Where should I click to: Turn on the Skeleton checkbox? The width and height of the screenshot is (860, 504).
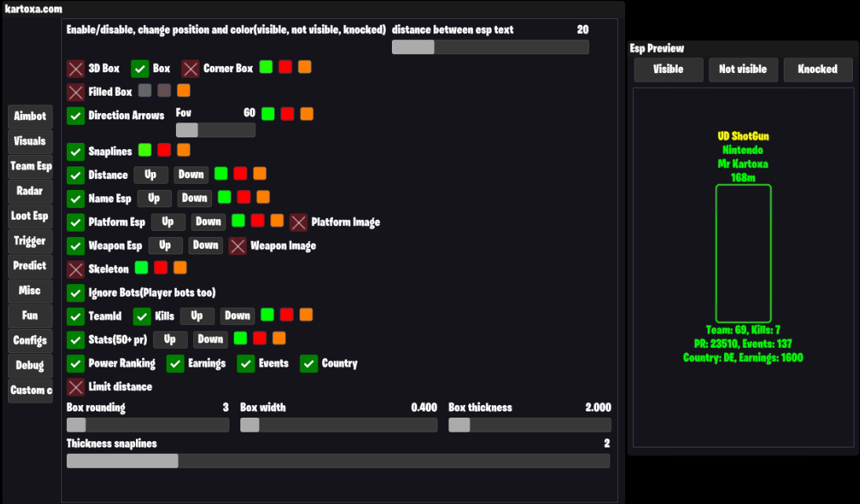pos(75,269)
